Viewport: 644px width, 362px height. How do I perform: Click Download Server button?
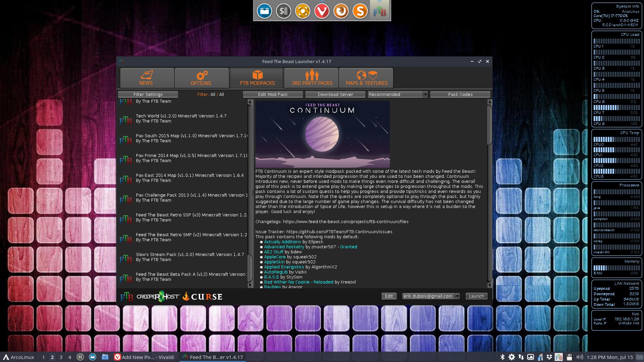click(x=335, y=94)
